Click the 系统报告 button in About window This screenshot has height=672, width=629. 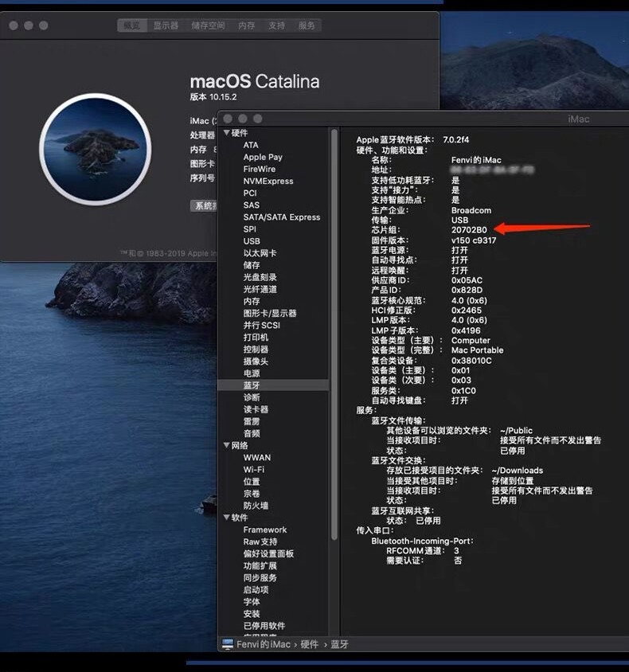click(205, 205)
